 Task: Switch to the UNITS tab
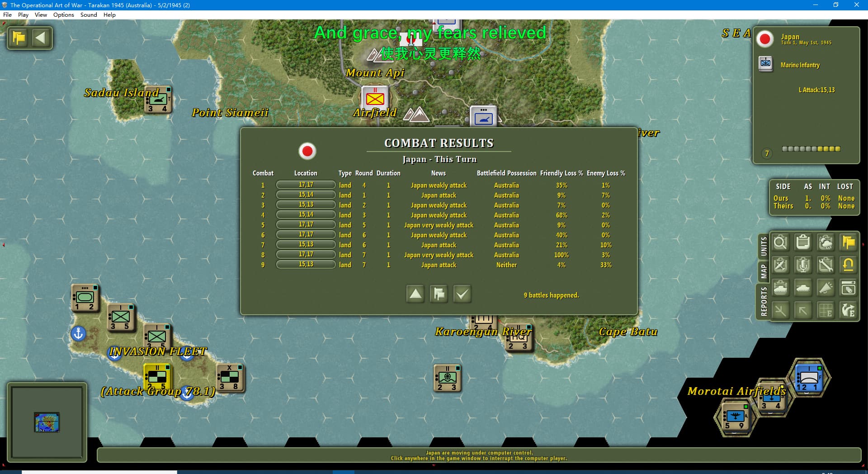tap(764, 246)
